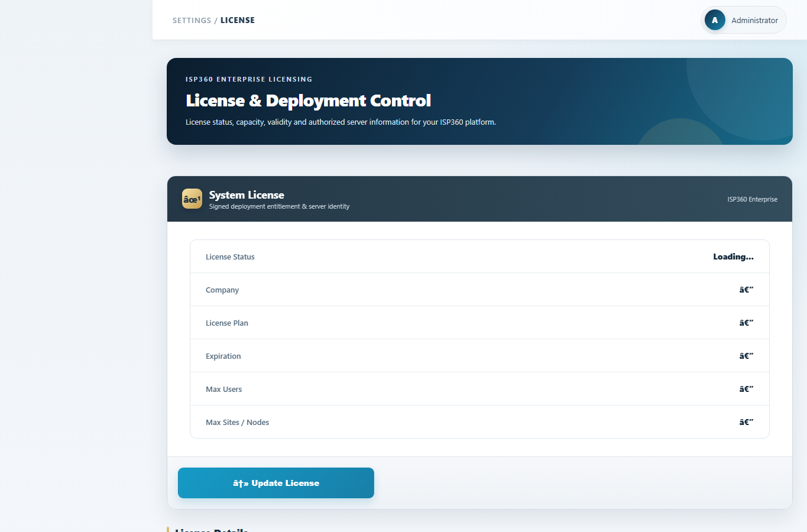Click the Expiration row label
This screenshot has width=807, height=532.
(x=223, y=356)
